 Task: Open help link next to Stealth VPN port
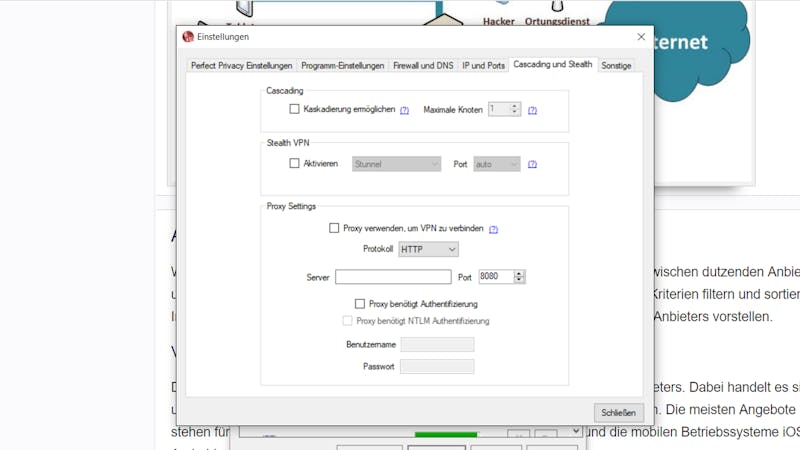532,164
